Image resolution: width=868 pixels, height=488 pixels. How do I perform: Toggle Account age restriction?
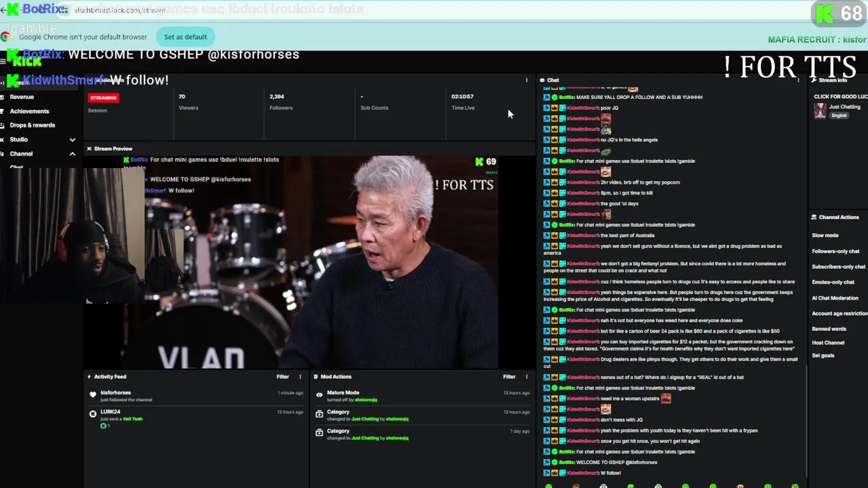click(x=840, y=314)
